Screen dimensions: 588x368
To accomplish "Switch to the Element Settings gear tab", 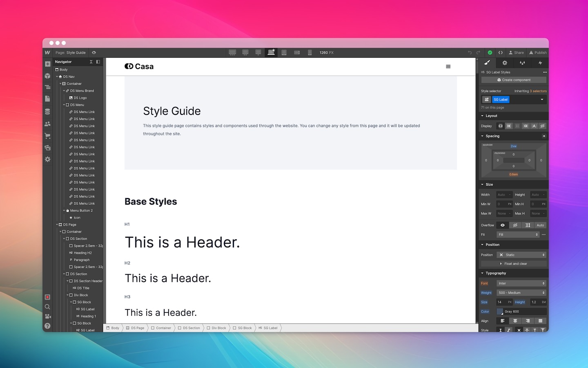I will [505, 63].
